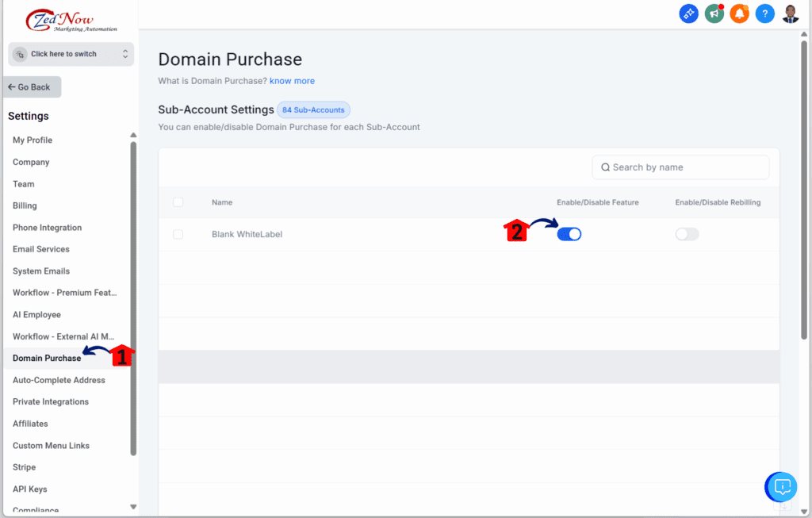The image size is (812, 518).
Task: Click the Enable/Disable Feature column header
Action: click(x=598, y=202)
